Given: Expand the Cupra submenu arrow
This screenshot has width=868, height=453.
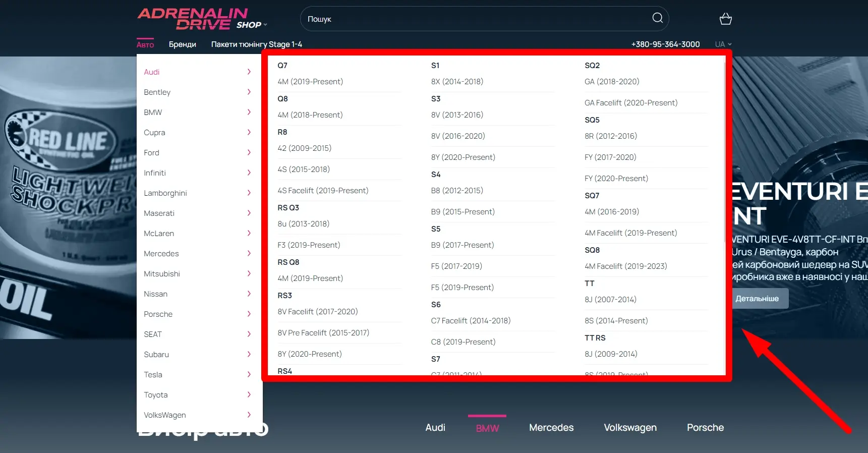Looking at the screenshot, I should pyautogui.click(x=249, y=132).
